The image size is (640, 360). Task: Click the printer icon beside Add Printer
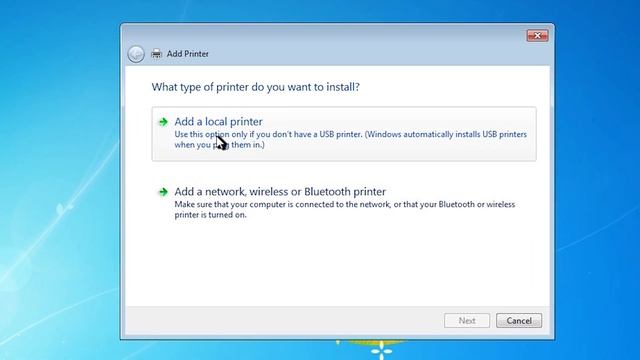click(x=156, y=53)
